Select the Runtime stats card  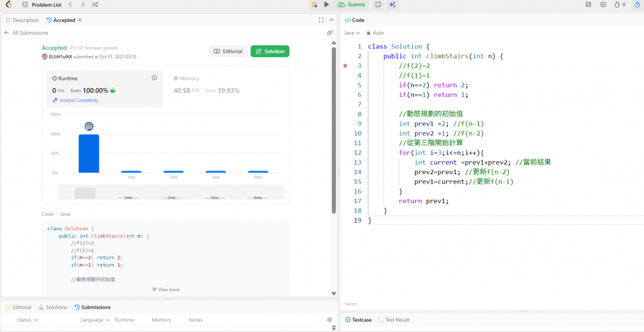(x=105, y=88)
